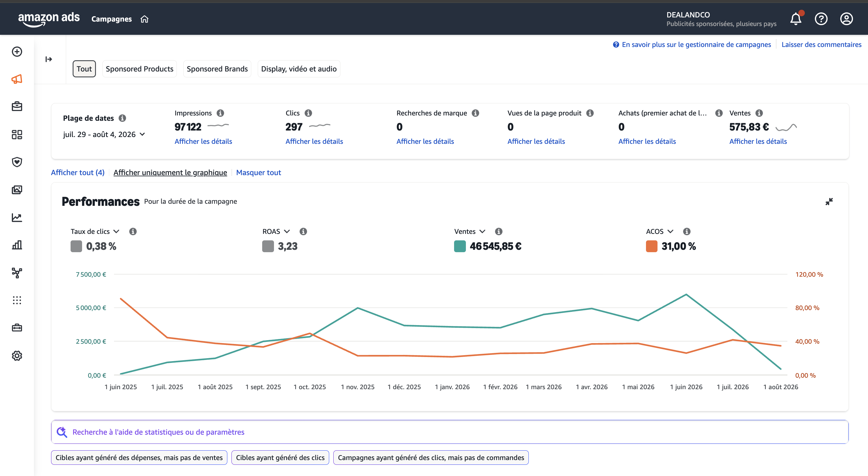Click Afficher les détails under Clics
Screen dimensions: 868x476
click(314, 141)
